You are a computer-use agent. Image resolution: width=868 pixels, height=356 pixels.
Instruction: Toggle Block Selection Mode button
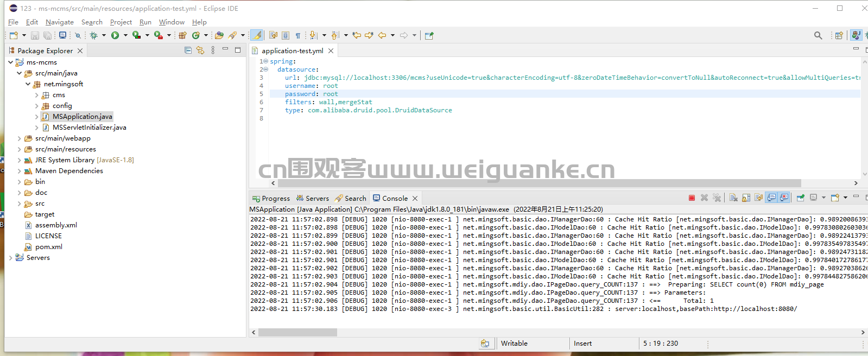click(286, 35)
